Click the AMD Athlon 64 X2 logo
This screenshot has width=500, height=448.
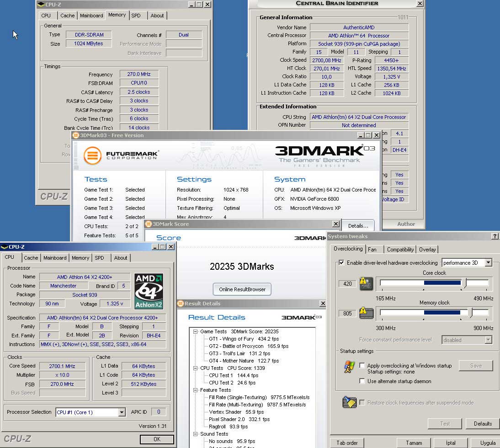[x=149, y=292]
